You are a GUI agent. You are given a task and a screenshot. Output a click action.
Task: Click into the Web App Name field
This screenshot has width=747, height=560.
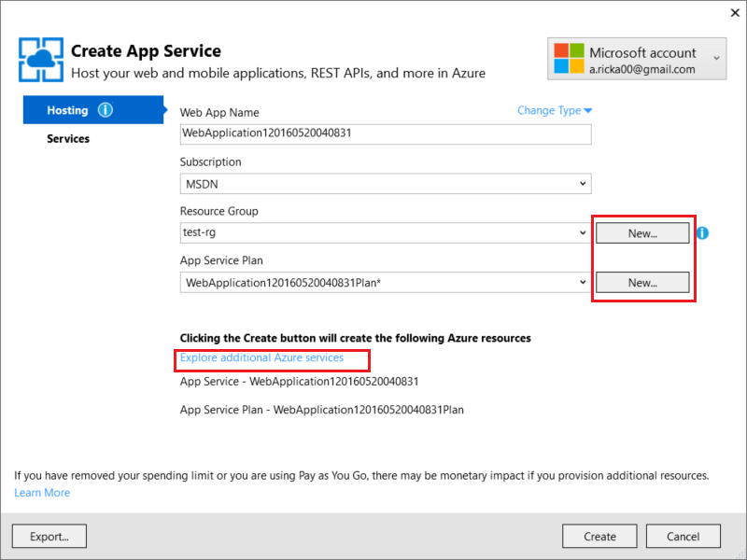click(x=386, y=133)
